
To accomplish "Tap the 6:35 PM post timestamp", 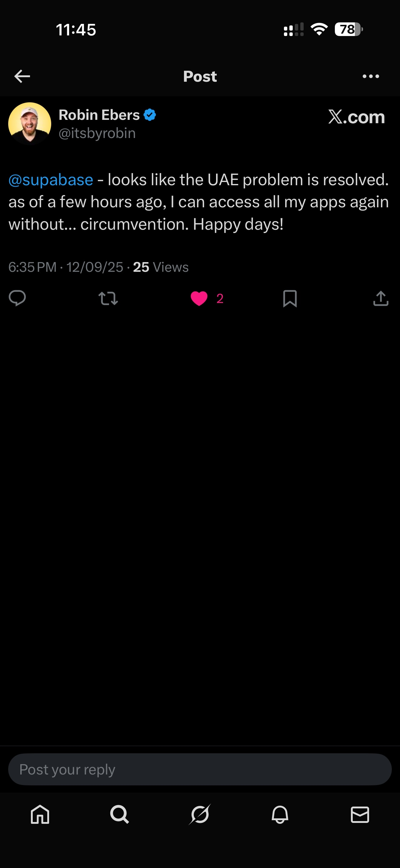I will [32, 267].
